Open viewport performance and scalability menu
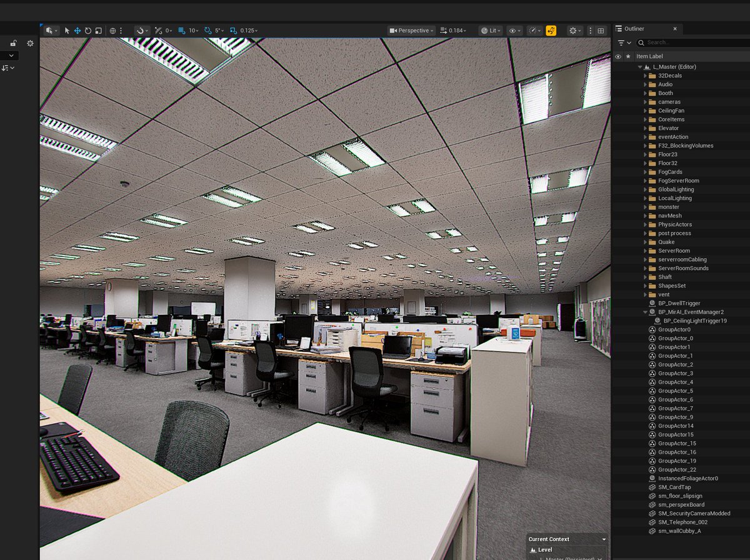The image size is (750, 560). click(534, 30)
